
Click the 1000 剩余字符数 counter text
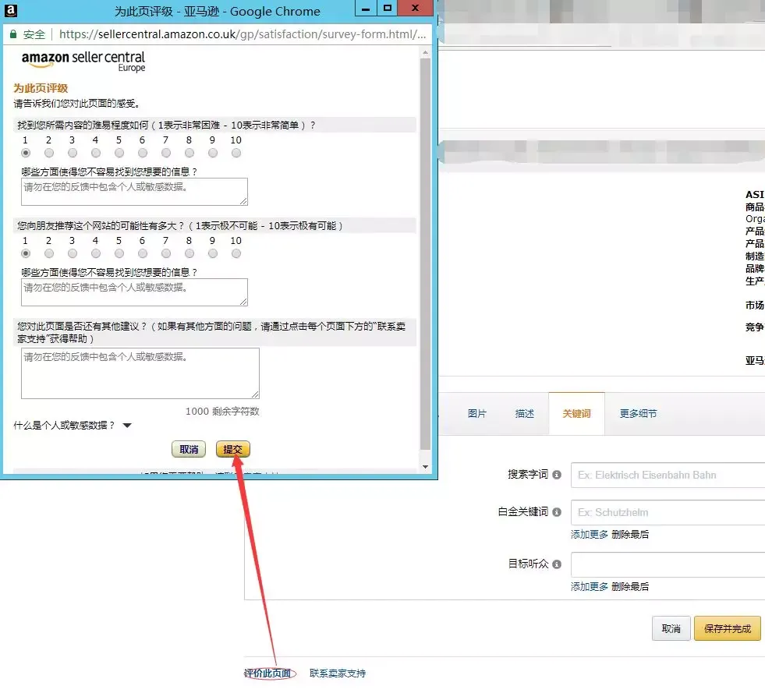[222, 412]
